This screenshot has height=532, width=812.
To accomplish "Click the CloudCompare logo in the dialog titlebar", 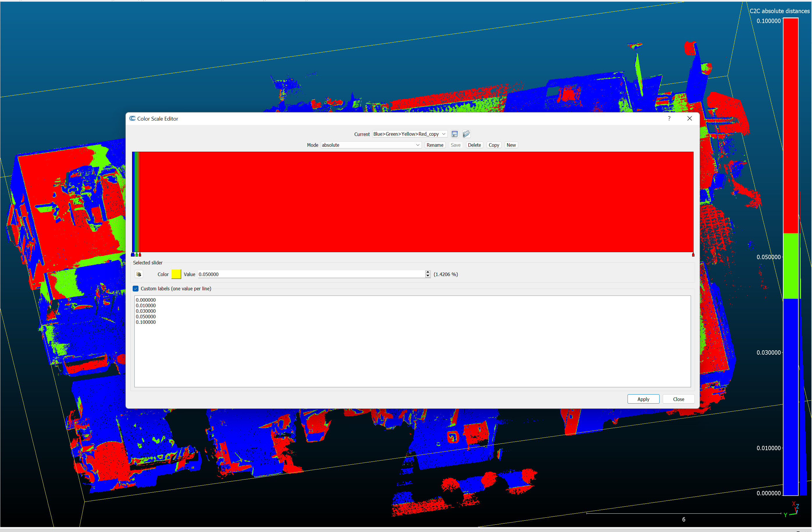I will [132, 119].
